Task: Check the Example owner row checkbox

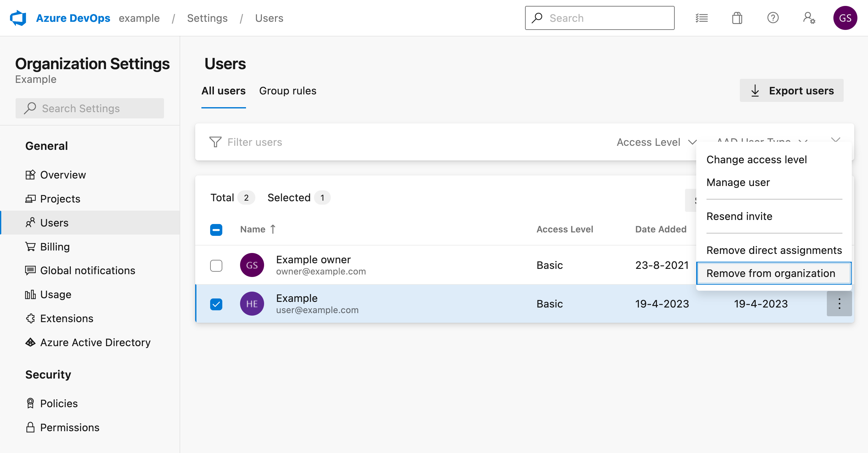Action: (216, 265)
